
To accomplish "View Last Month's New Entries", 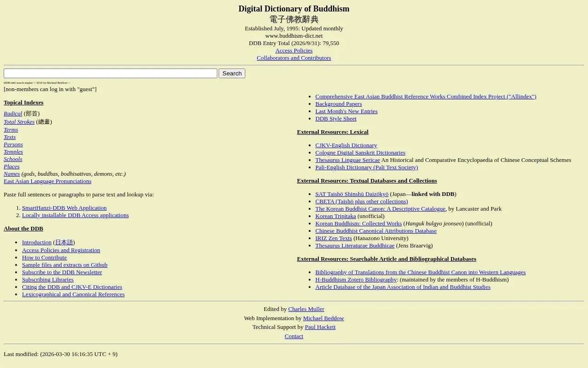I will pos(346,111).
